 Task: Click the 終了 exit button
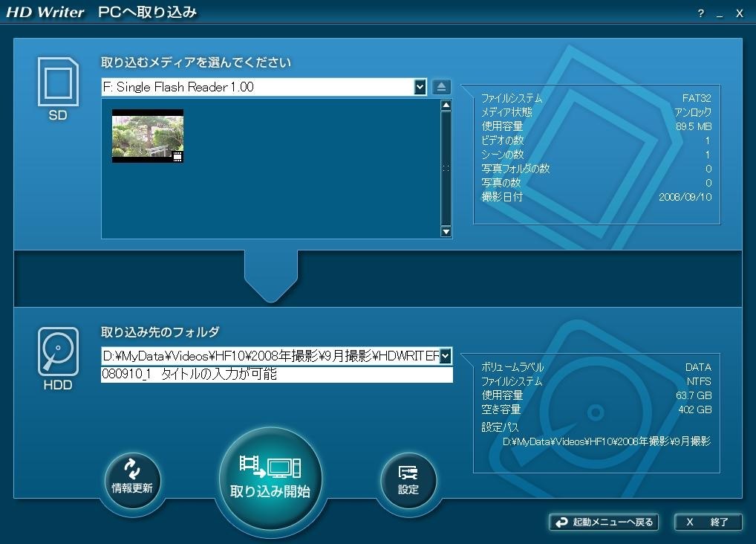(x=708, y=522)
